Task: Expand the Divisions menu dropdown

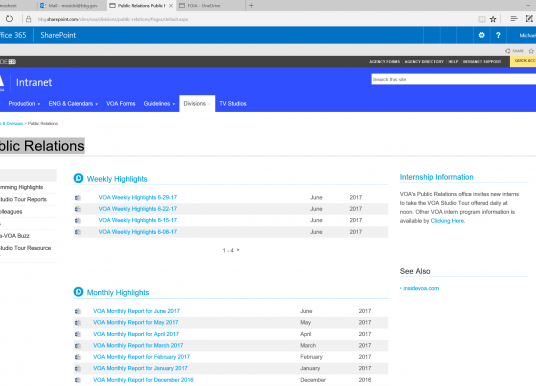Action: [209, 104]
